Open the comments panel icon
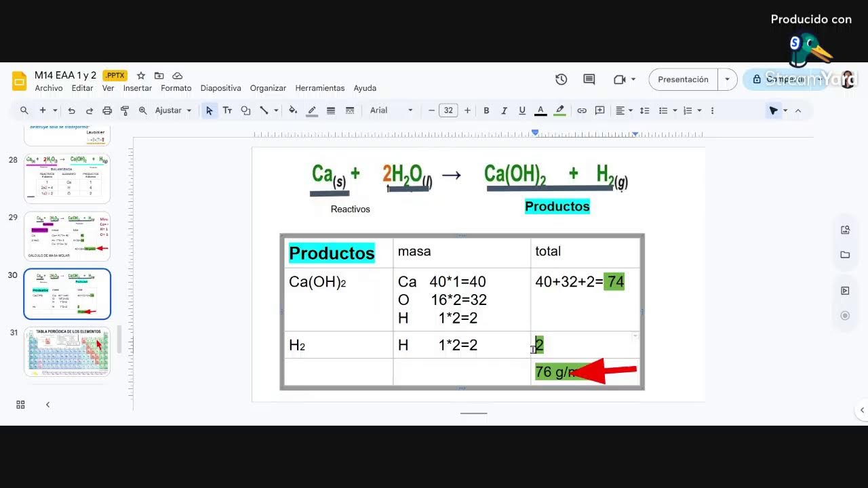The image size is (868, 488). (x=589, y=79)
